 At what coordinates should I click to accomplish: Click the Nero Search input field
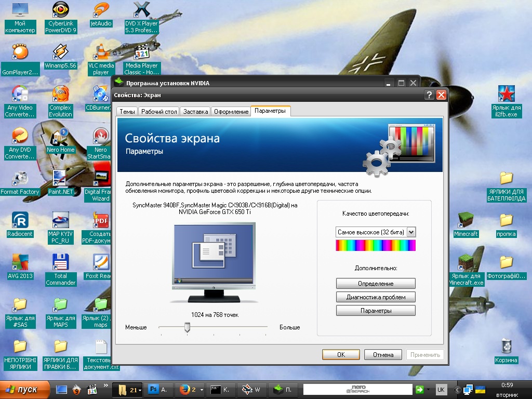click(x=357, y=390)
